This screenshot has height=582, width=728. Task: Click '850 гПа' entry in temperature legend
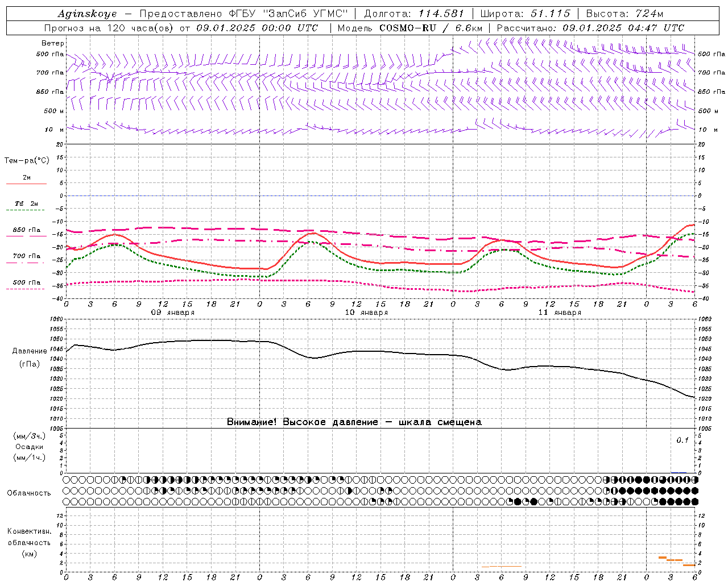27,230
